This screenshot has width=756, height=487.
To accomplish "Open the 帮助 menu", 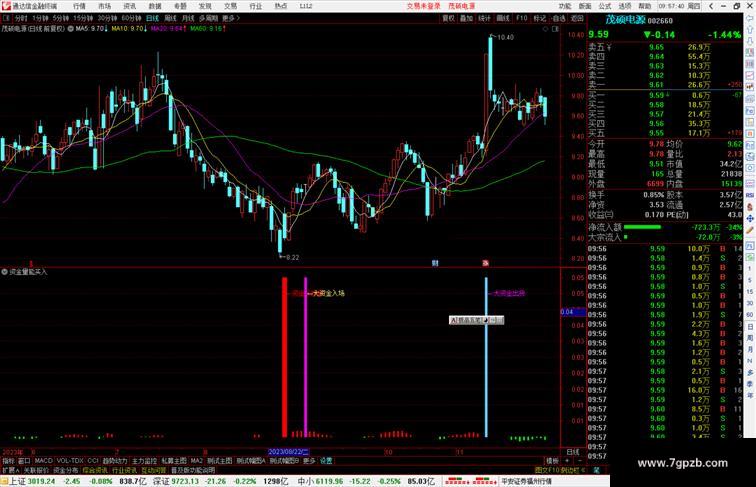I will [x=645, y=6].
